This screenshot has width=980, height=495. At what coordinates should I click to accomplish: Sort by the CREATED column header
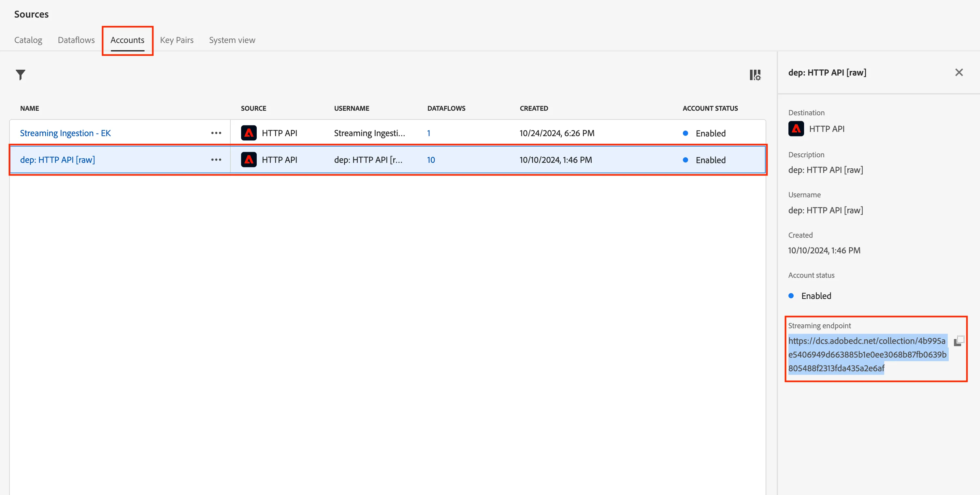point(534,108)
